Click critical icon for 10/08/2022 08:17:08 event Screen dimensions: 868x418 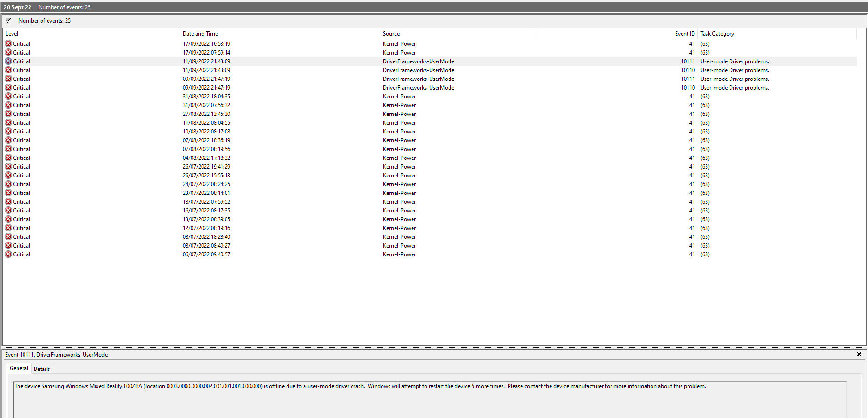pyautogui.click(x=8, y=131)
